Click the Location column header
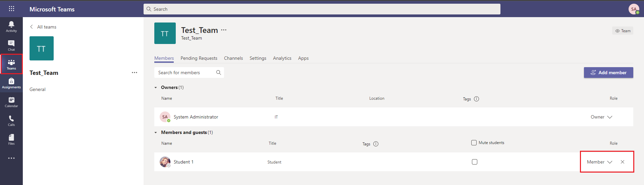 377,98
